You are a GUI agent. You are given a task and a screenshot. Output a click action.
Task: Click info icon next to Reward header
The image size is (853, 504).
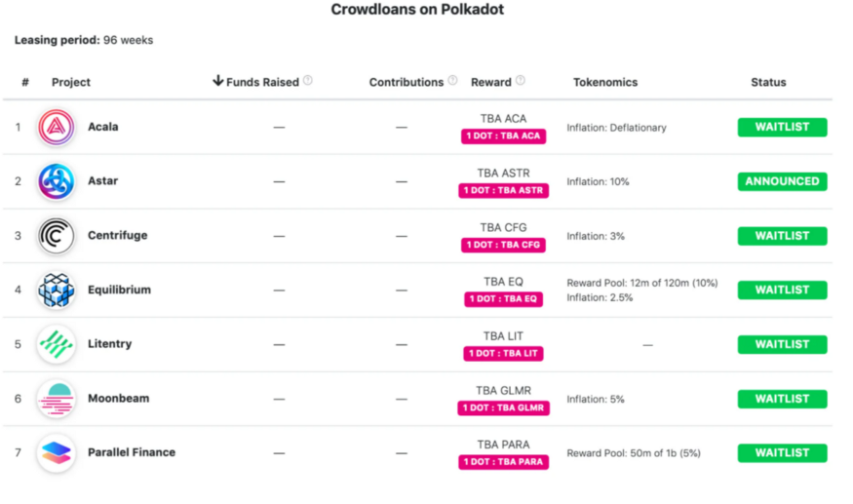coord(521,81)
